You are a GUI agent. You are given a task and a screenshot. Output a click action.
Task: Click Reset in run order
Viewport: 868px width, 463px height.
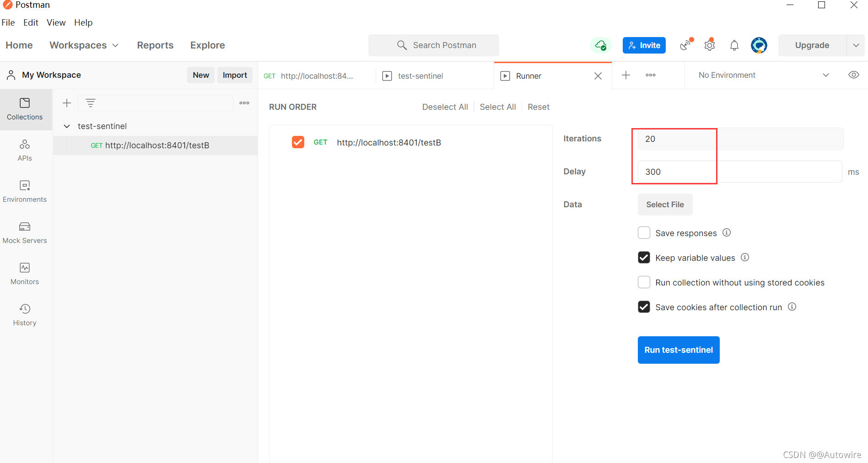539,107
